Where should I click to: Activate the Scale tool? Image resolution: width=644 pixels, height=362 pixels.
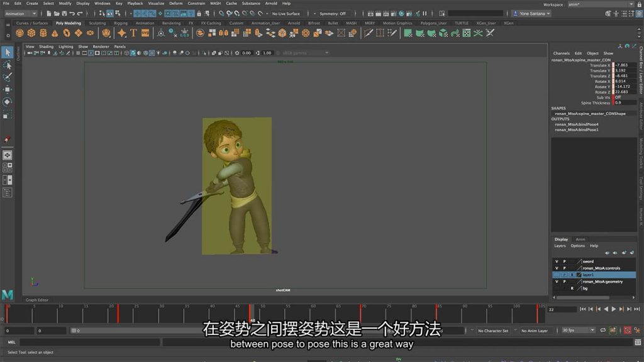click(x=8, y=114)
